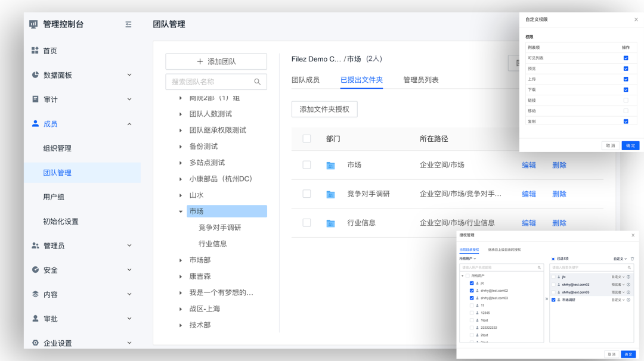
Task: Click the folder icon for 竞争对手调研
Action: coord(330,194)
